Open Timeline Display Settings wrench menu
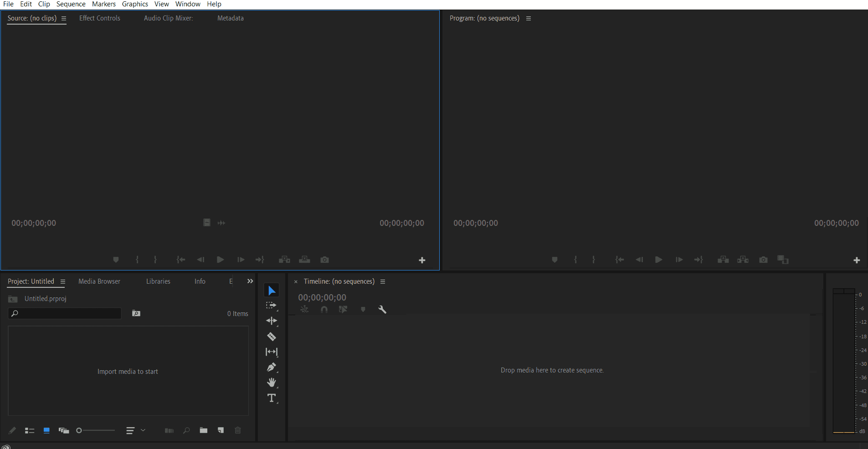 382,310
